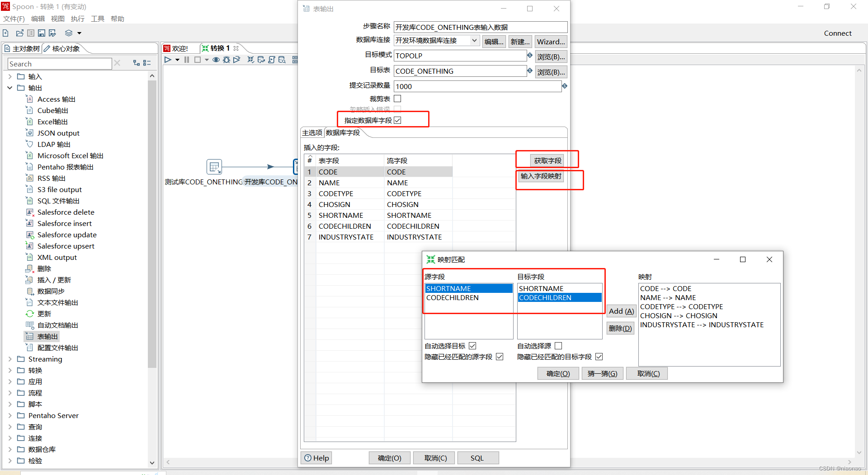The height and width of the screenshot is (475, 868).
Task: Explore database icon in canvas toolbar
Action: (282, 60)
